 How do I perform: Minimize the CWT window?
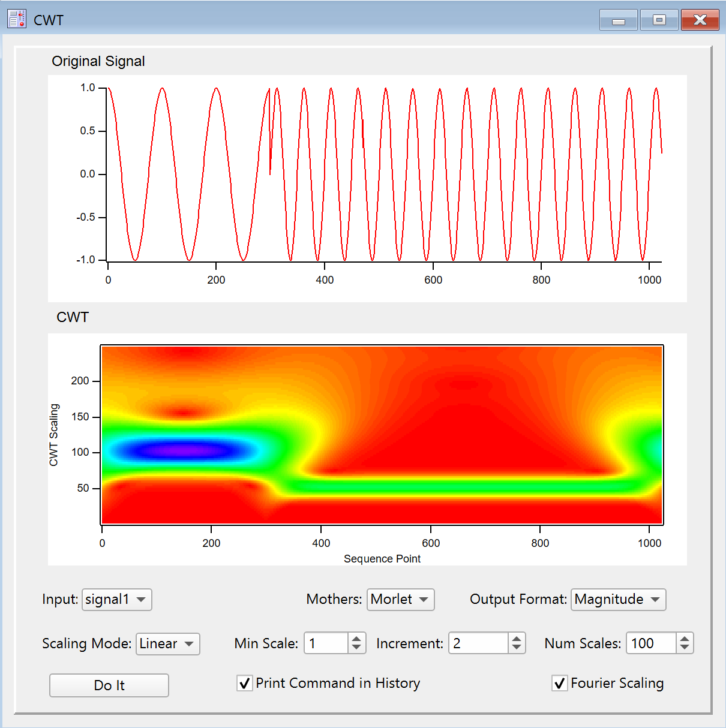point(618,20)
